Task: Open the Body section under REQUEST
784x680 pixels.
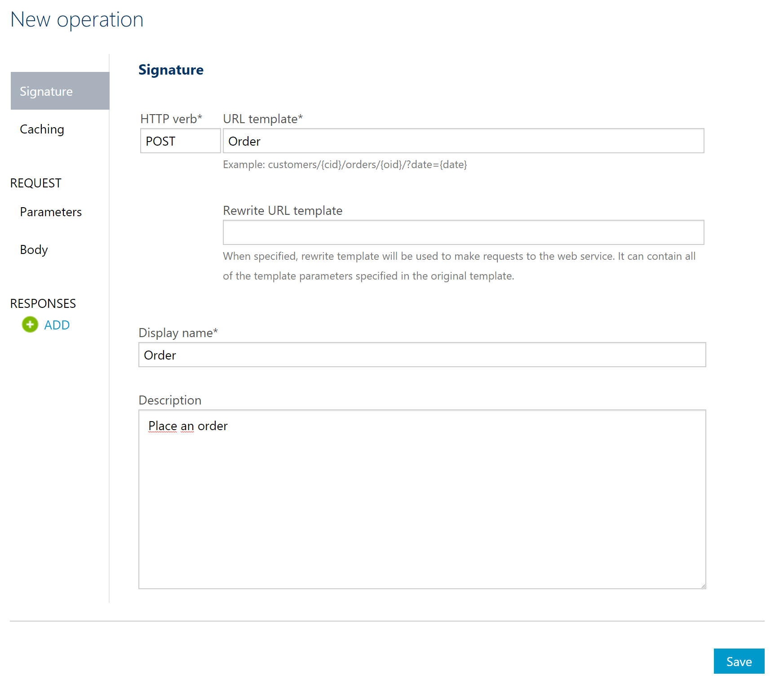Action: click(33, 249)
